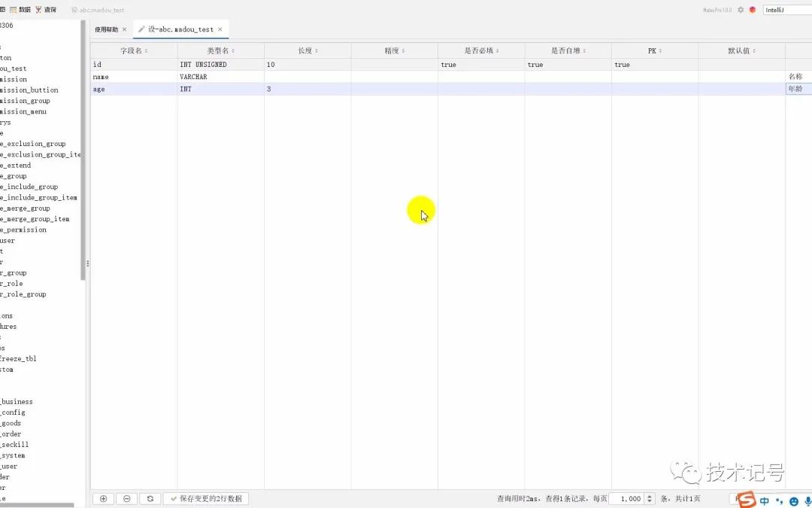812x508 pixels.
Task: Click the left tree horizontal scrollbar
Action: click(36, 506)
